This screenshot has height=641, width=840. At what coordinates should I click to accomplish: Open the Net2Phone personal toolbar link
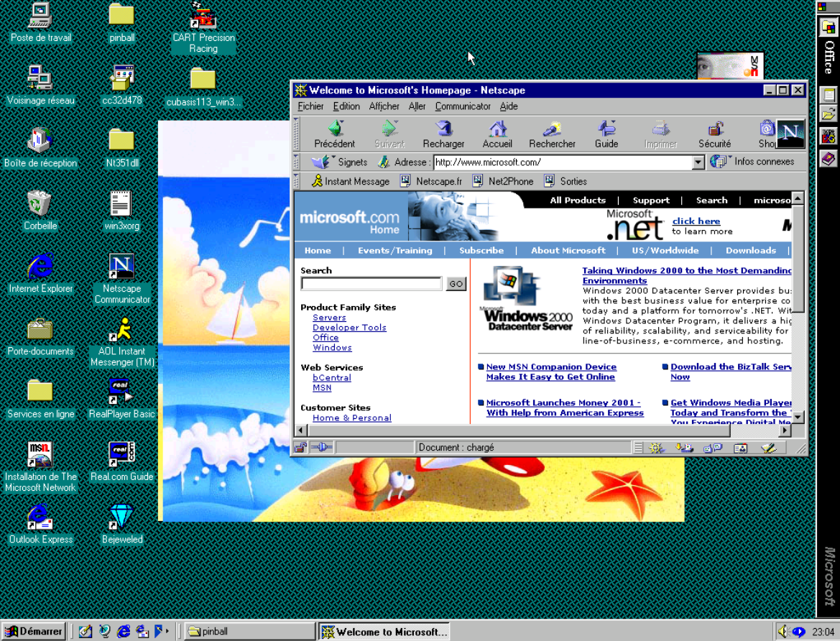tap(503, 181)
